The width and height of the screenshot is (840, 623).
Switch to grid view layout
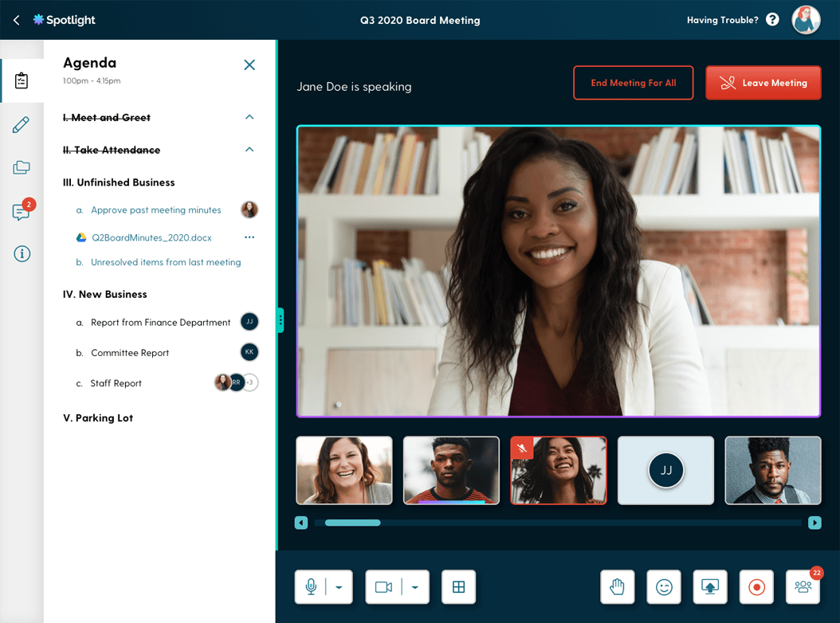point(458,586)
